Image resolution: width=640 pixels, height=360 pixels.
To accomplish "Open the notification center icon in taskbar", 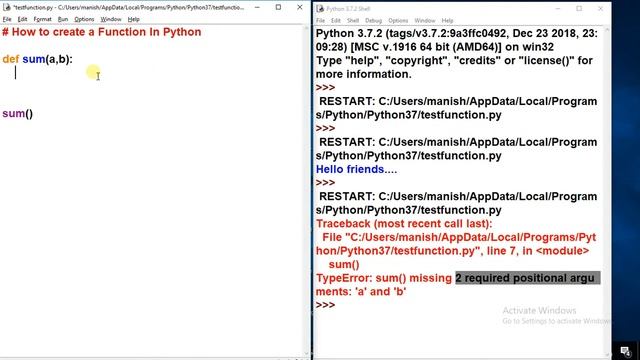I will coord(625,351).
